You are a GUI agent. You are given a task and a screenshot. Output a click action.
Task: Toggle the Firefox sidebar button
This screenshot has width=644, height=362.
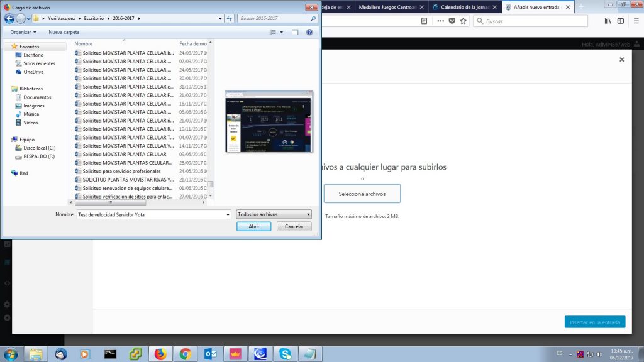coord(621,21)
